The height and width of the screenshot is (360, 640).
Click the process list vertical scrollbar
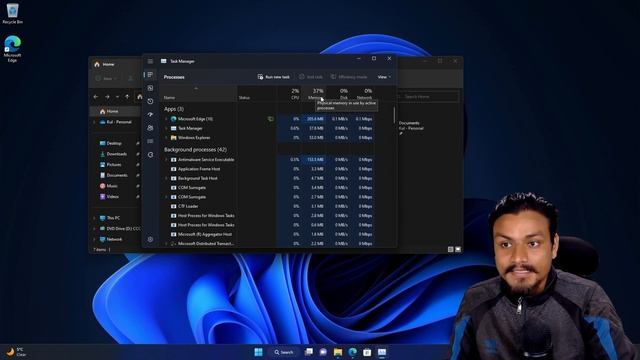tap(394, 115)
